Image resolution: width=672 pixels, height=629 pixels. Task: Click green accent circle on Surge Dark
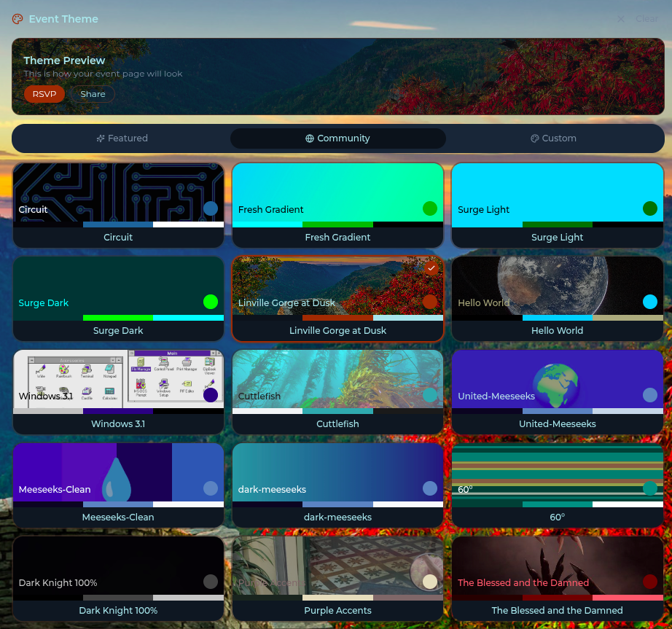[x=211, y=302]
